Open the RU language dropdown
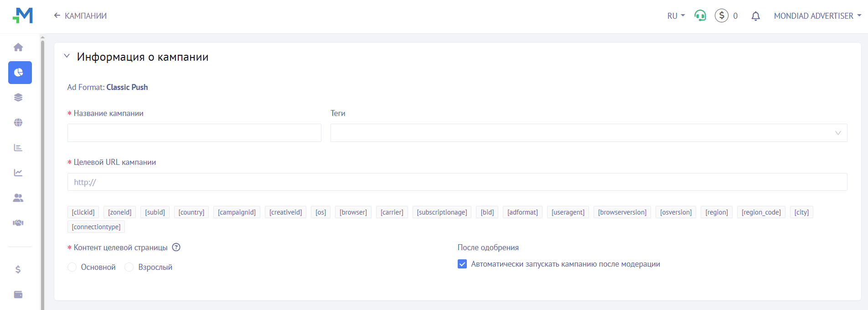868x310 pixels. point(676,16)
